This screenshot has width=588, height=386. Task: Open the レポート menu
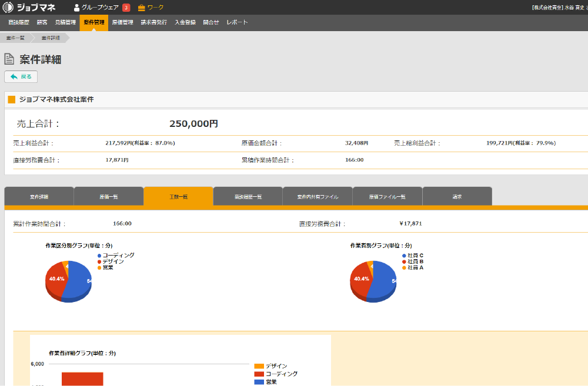pos(237,22)
